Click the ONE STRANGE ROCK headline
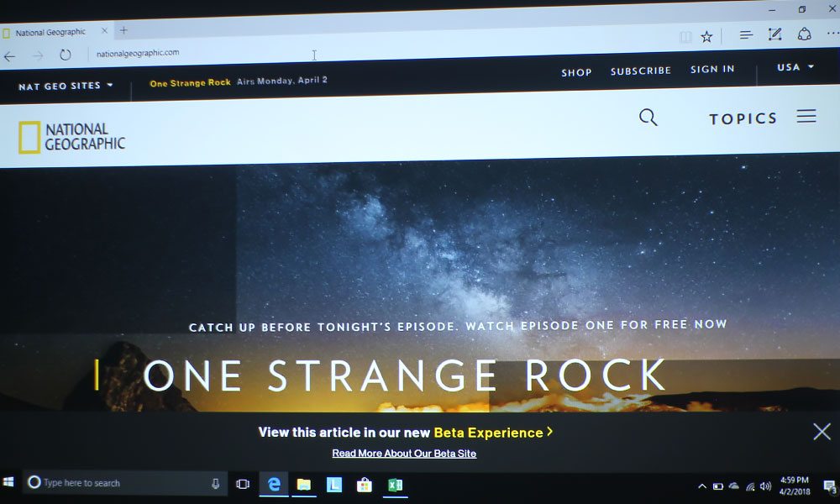This screenshot has height=504, width=840. pyautogui.click(x=405, y=375)
